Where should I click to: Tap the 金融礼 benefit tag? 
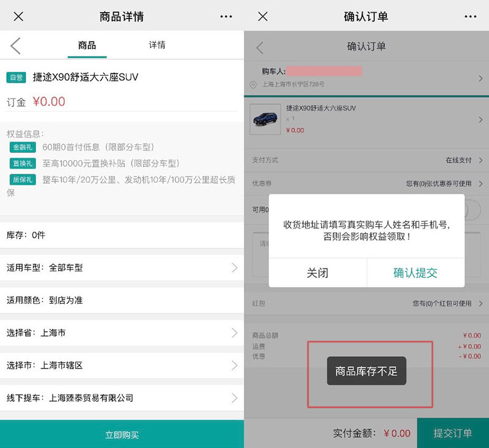click(x=23, y=147)
